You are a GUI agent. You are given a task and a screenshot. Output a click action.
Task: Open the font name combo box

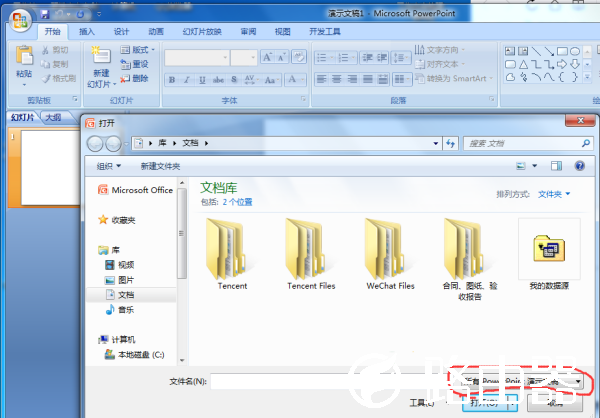(x=197, y=58)
